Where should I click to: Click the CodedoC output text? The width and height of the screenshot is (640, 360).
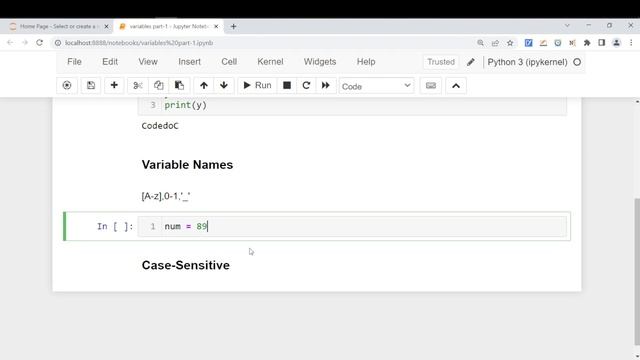pos(160,126)
